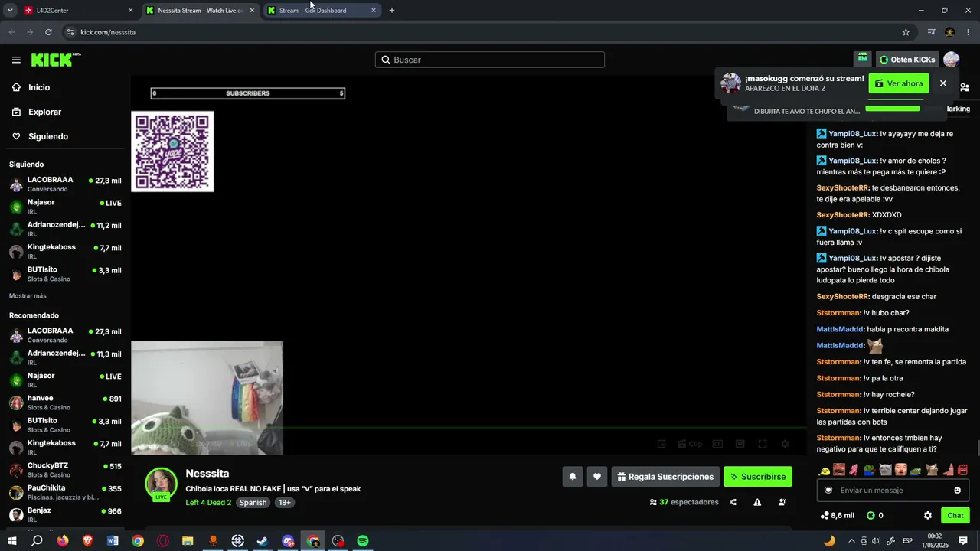Close the Nesssita Stream browser tab
The height and width of the screenshot is (551, 980).
(x=252, y=11)
